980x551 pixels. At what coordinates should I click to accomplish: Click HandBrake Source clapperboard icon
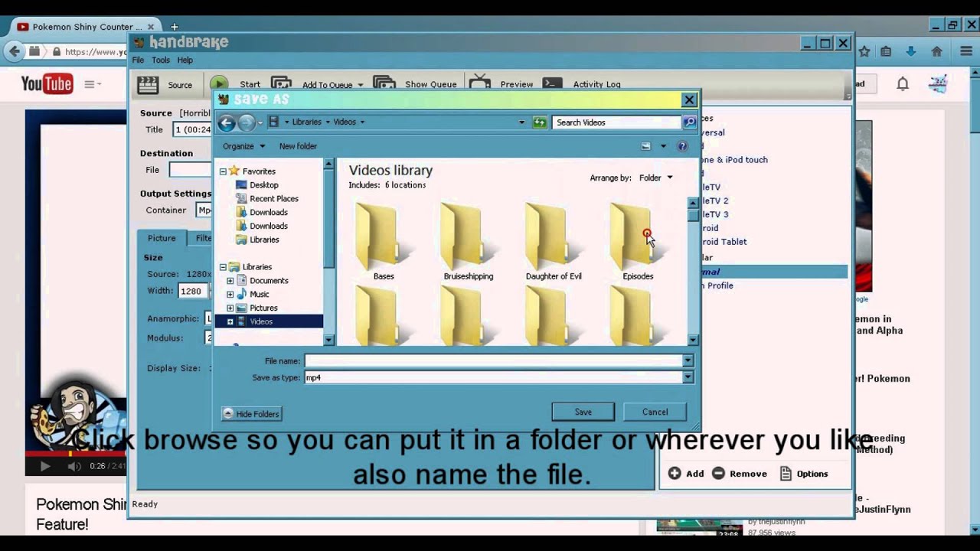pos(148,84)
